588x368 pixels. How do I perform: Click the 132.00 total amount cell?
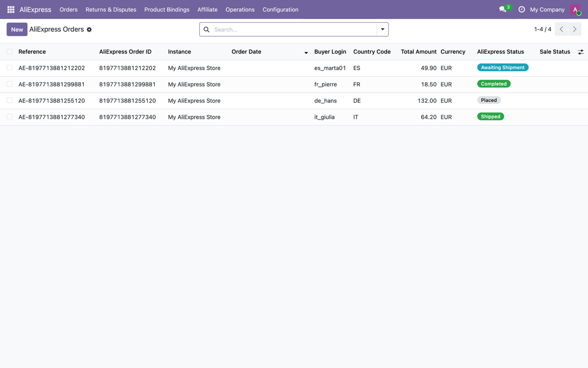pos(427,101)
